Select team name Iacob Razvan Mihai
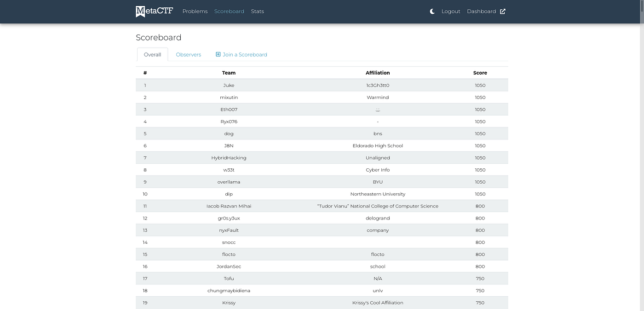The height and width of the screenshot is (311, 644). pyautogui.click(x=229, y=206)
